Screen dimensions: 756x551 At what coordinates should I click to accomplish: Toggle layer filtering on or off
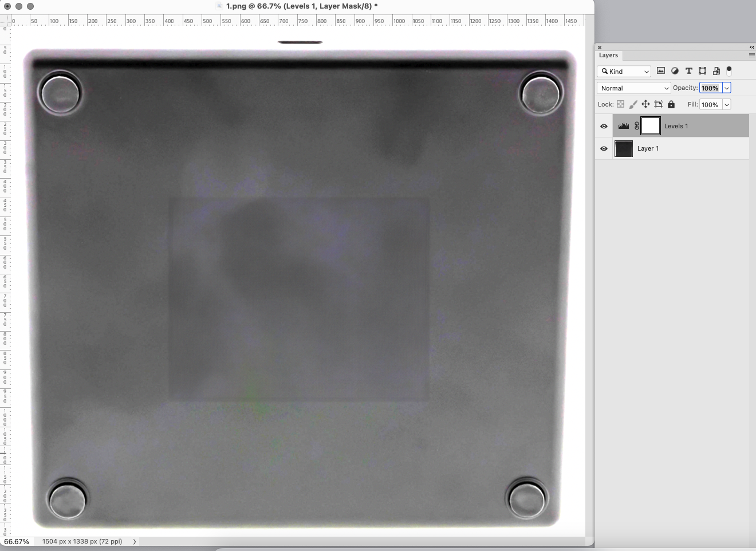coord(729,70)
